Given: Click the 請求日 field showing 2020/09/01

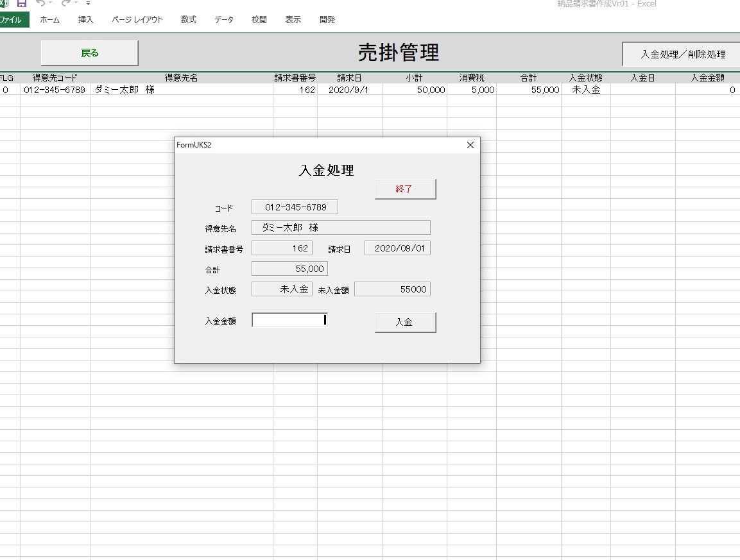Looking at the screenshot, I should pyautogui.click(x=397, y=248).
